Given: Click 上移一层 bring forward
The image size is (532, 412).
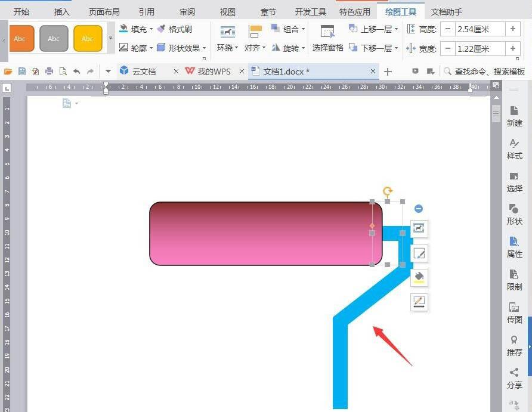Looking at the screenshot, I should click(373, 29).
